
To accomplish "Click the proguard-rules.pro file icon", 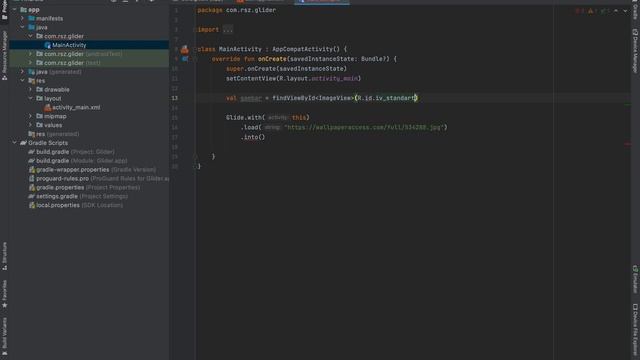I will point(31,179).
